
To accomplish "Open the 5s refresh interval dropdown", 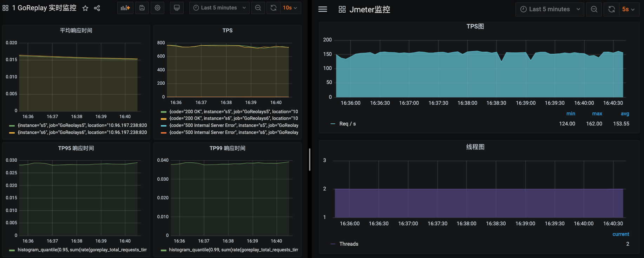I will 629,9.
